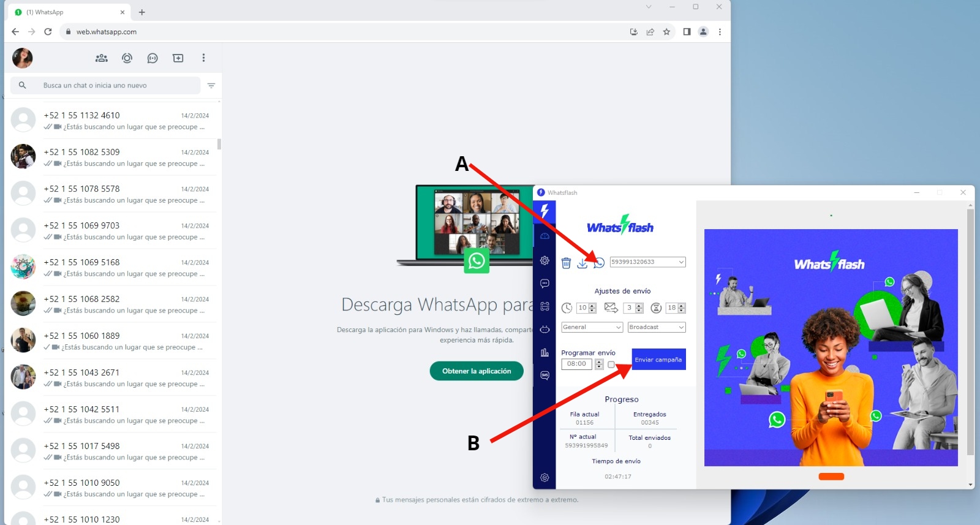Click Enviar campaña button
Screen dimensions: 980x525
click(658, 360)
